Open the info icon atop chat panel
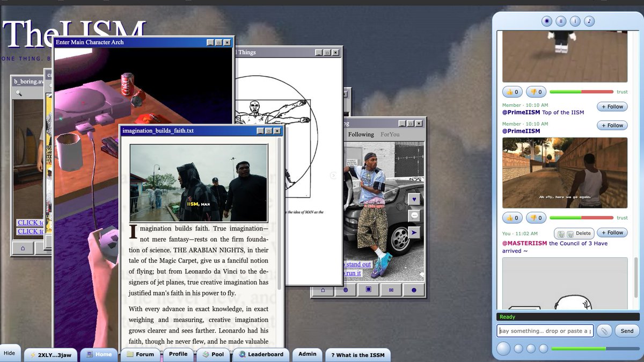644x362 pixels. tap(575, 21)
